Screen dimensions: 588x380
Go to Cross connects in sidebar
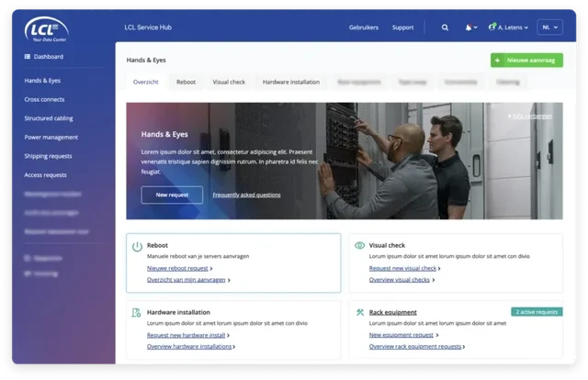(44, 98)
